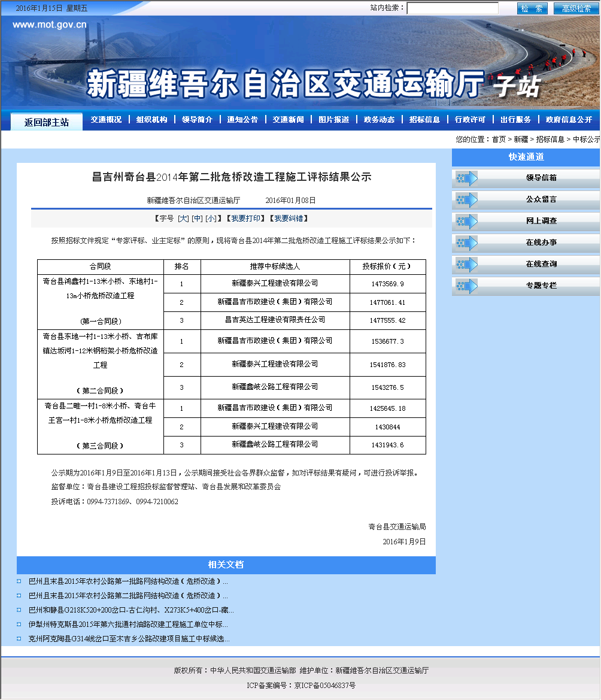Open 高级检索 advanced search

[576, 8]
